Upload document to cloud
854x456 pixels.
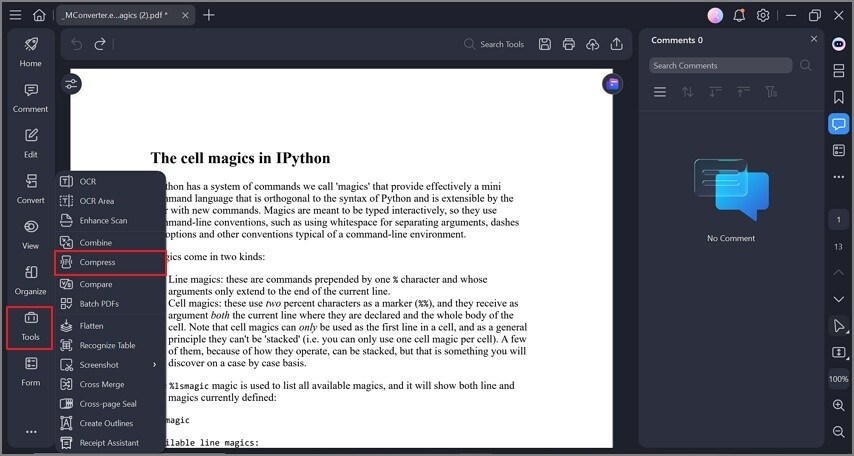593,44
